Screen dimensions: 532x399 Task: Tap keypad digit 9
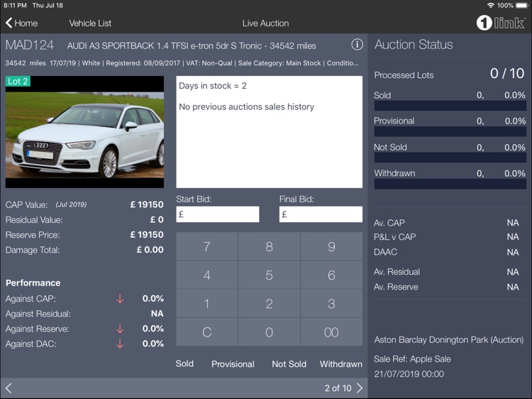pos(331,246)
